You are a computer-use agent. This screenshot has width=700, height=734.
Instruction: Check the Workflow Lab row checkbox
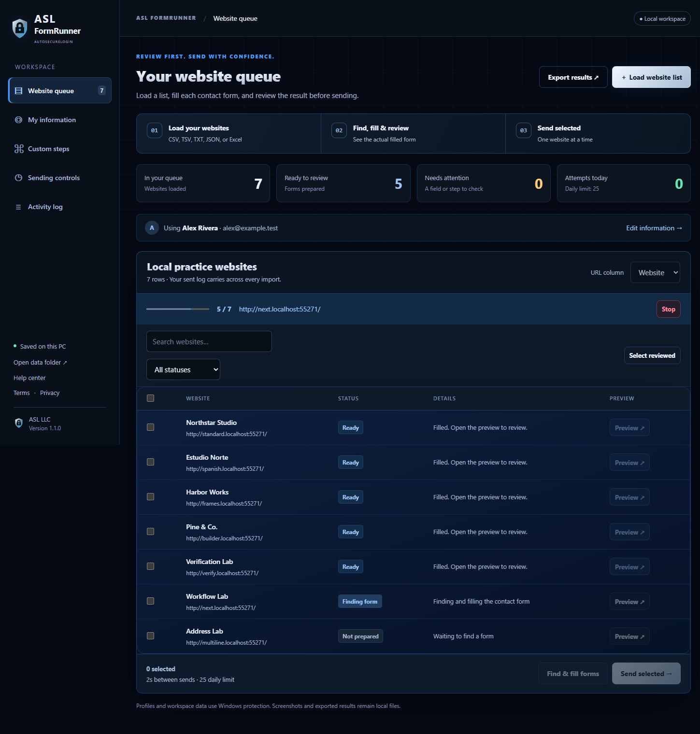point(151,601)
